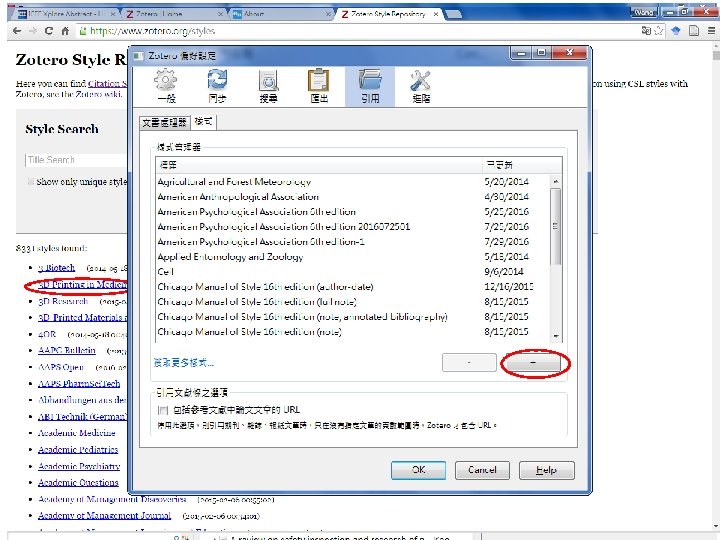Screen dimensions: 720x540
Task: Sort styles by the title column header
Action: pyautogui.click(x=319, y=165)
